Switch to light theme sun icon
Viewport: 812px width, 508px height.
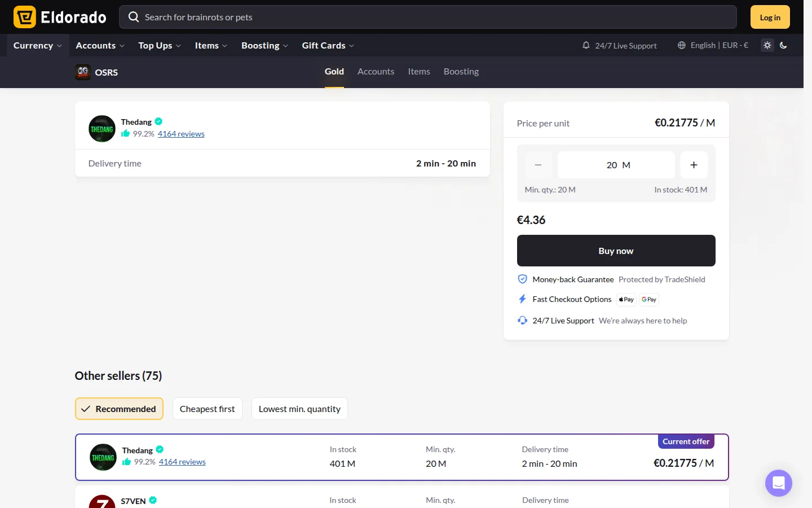point(767,45)
